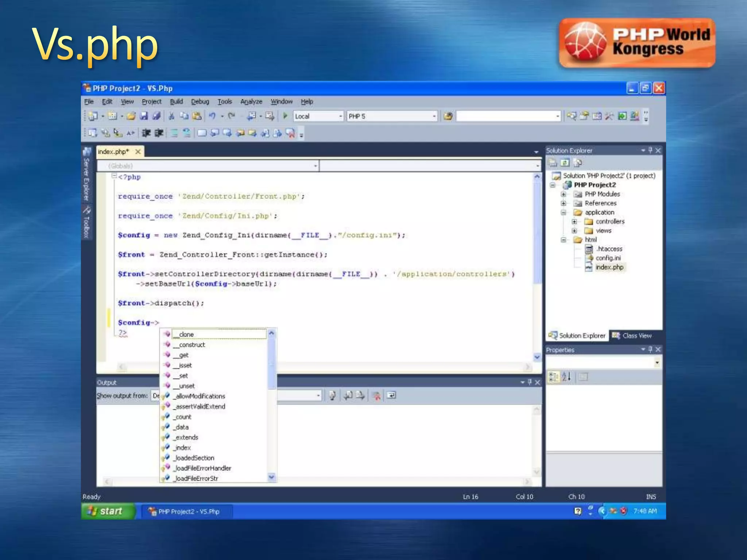The height and width of the screenshot is (560, 747).
Task: Expand the References node
Action: click(564, 203)
